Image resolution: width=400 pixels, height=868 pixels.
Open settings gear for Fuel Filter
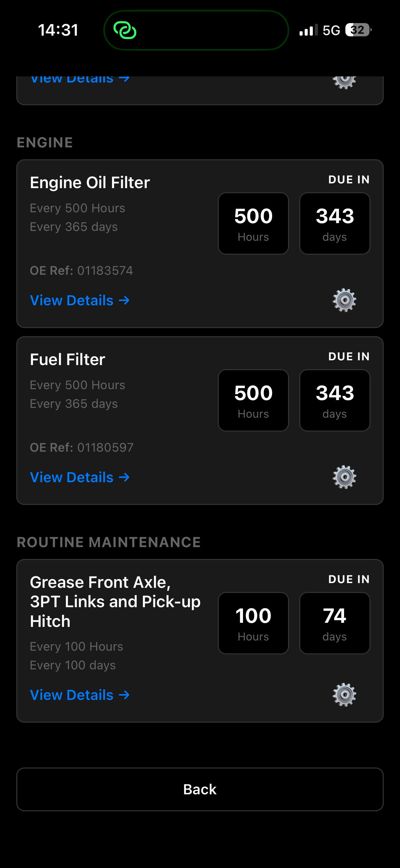coord(344,477)
